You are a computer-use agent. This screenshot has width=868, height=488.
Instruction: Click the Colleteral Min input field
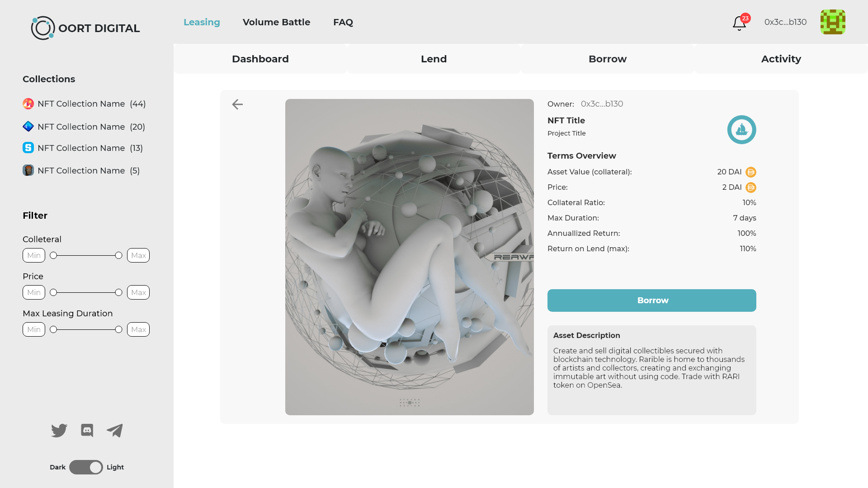pyautogui.click(x=34, y=255)
